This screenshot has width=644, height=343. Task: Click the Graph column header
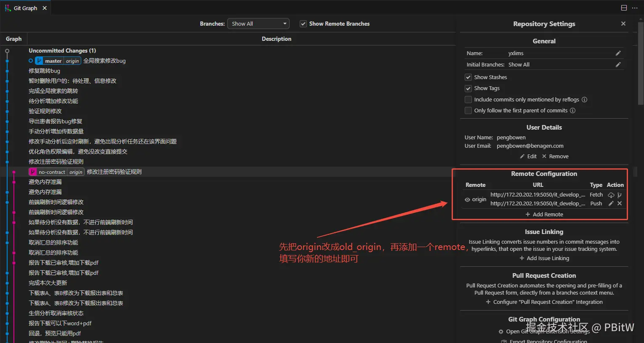point(13,39)
